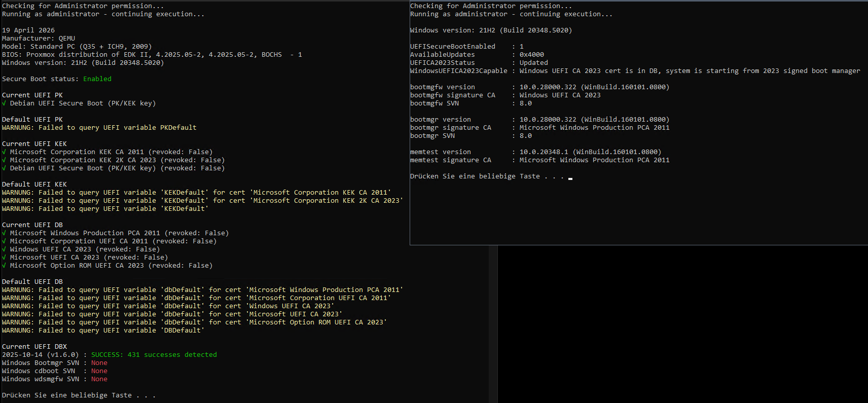Click the 'bootmgfw SVN : 8.0' line
The image size is (868, 403).
coord(471,103)
